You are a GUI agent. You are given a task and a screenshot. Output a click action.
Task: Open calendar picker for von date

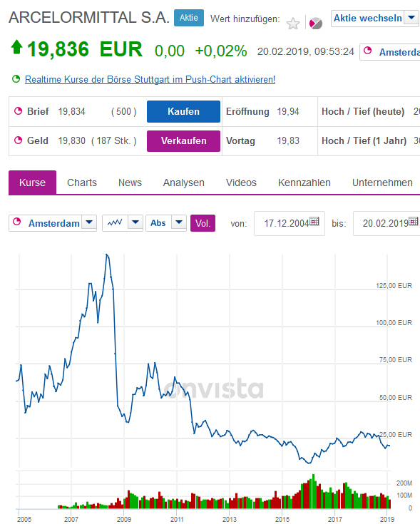point(314,221)
